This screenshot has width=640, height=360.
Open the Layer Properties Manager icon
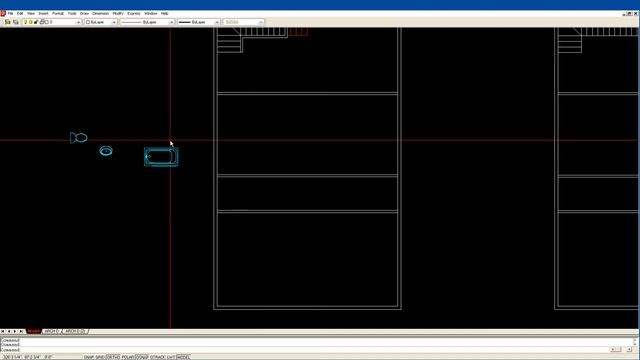(7, 22)
